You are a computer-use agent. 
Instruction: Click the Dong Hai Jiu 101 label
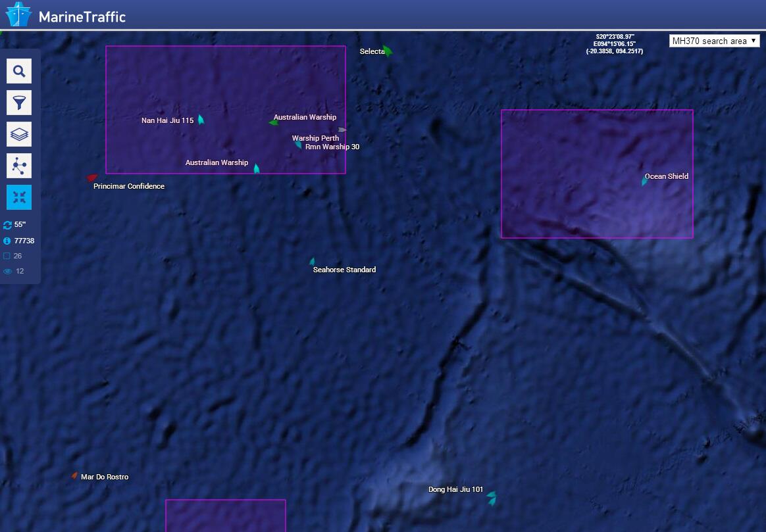[x=456, y=489]
